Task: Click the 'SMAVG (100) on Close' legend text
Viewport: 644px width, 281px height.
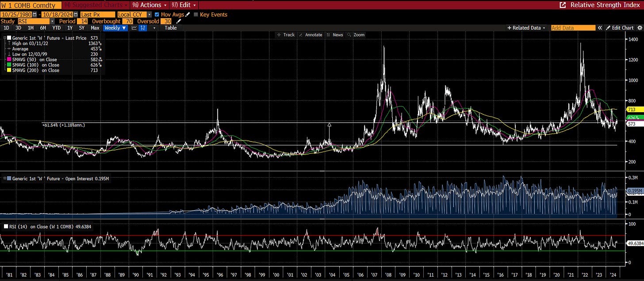Action: (x=36, y=65)
